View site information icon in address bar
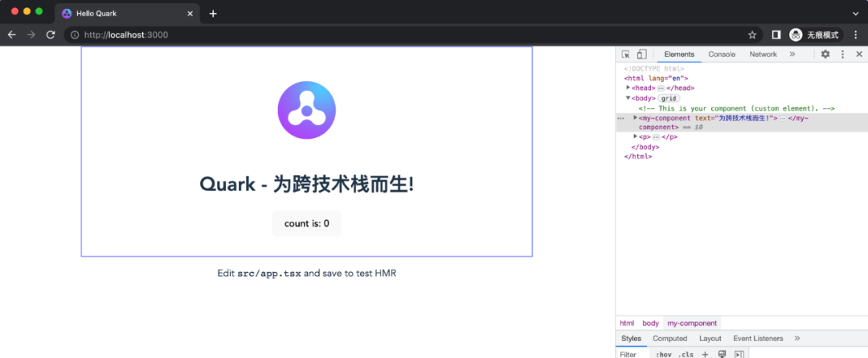Image resolution: width=868 pixels, height=358 pixels. [75, 35]
